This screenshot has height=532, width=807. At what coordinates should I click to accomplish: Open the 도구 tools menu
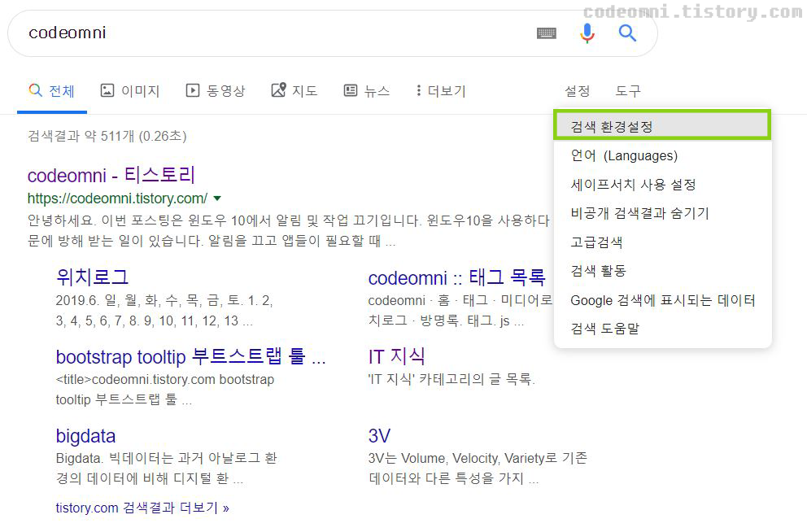click(x=628, y=91)
